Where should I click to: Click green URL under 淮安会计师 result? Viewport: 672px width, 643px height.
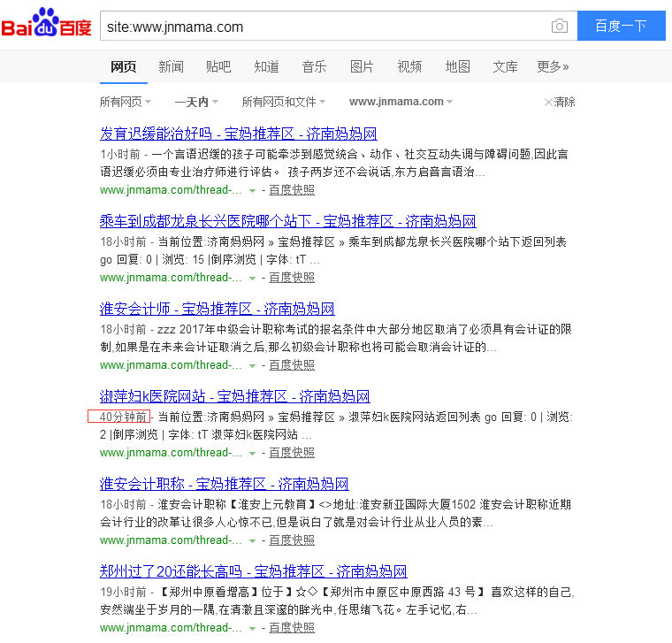(x=171, y=364)
